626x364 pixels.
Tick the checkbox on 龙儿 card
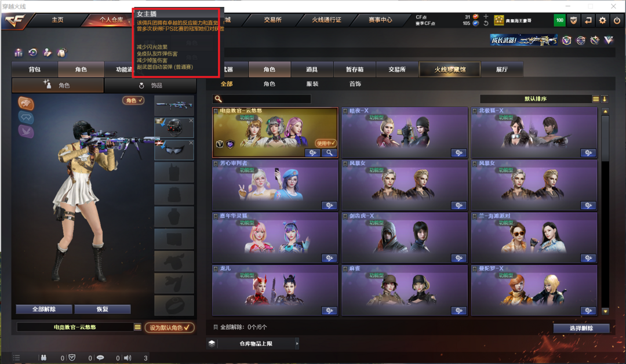(216, 269)
